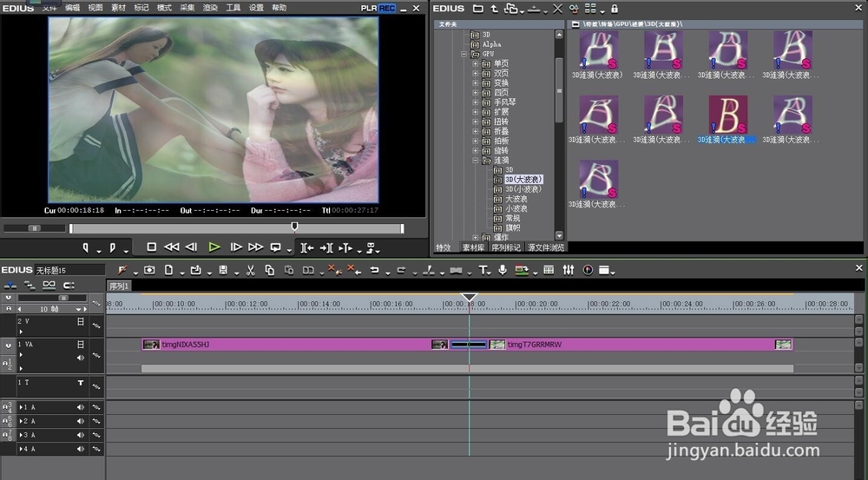
Task: Toggle group/link mode infinity icon
Action: 49,285
